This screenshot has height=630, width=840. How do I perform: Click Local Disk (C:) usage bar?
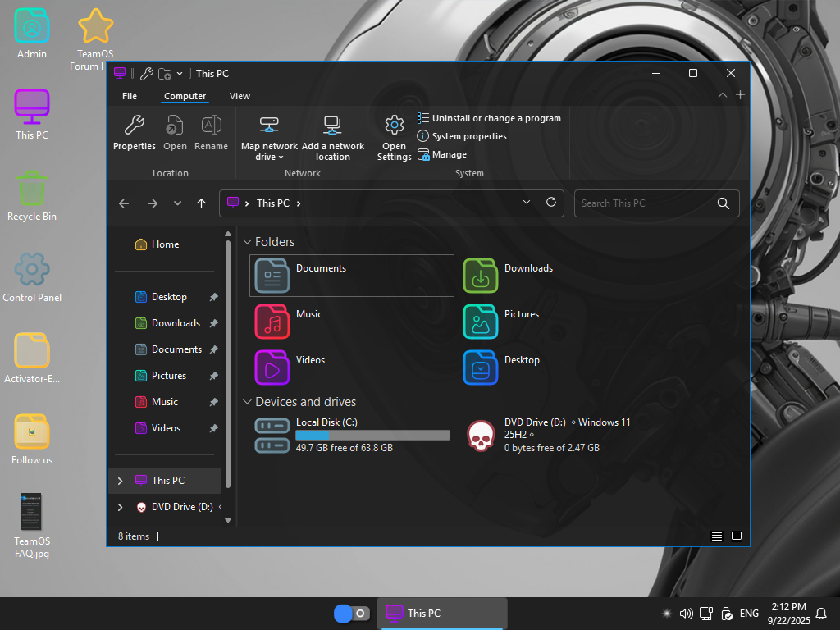tap(373, 435)
